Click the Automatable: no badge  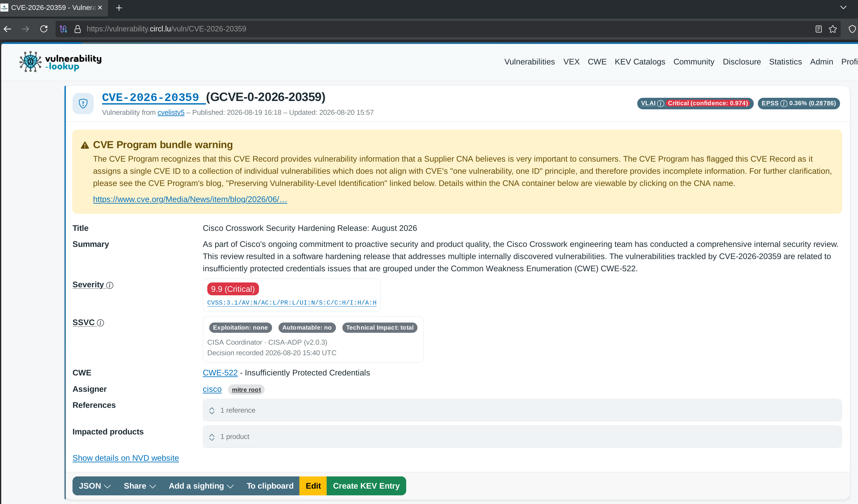tap(307, 328)
